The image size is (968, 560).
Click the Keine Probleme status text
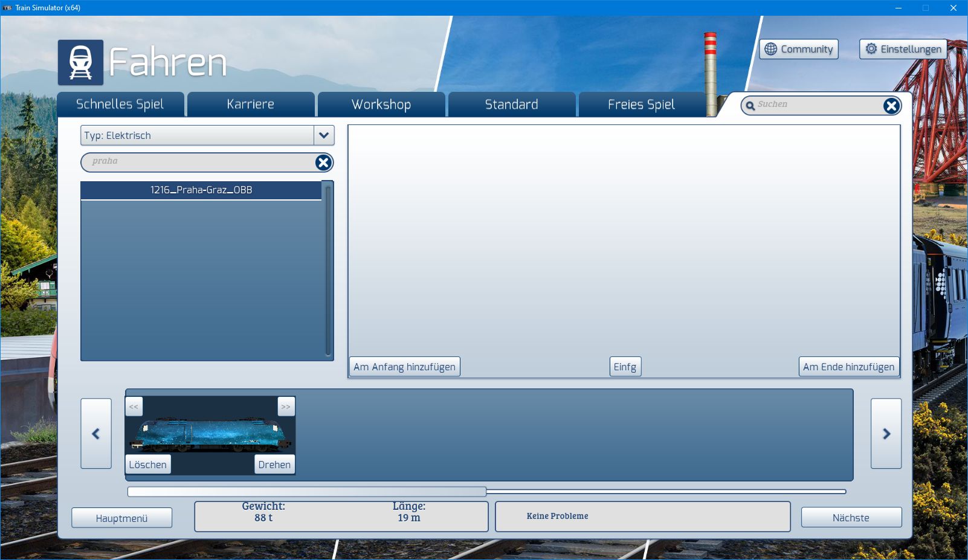click(557, 516)
